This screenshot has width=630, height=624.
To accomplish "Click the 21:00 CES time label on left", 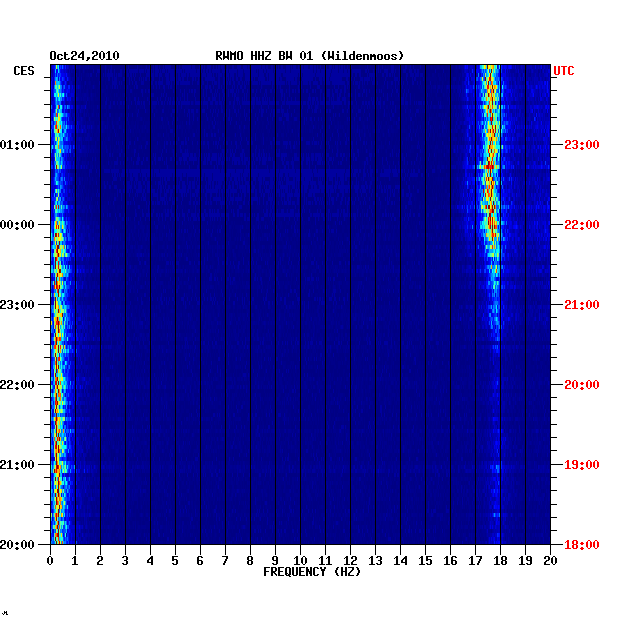I will (x=17, y=465).
